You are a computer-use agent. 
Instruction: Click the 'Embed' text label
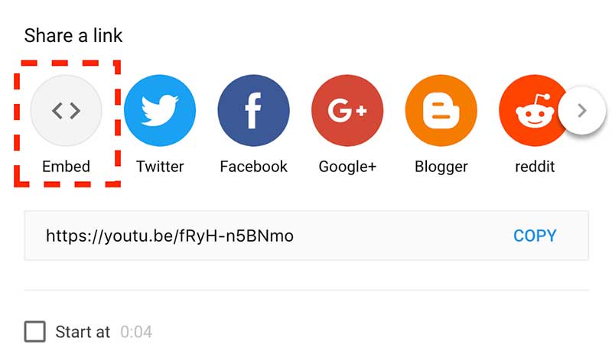pyautogui.click(x=66, y=167)
